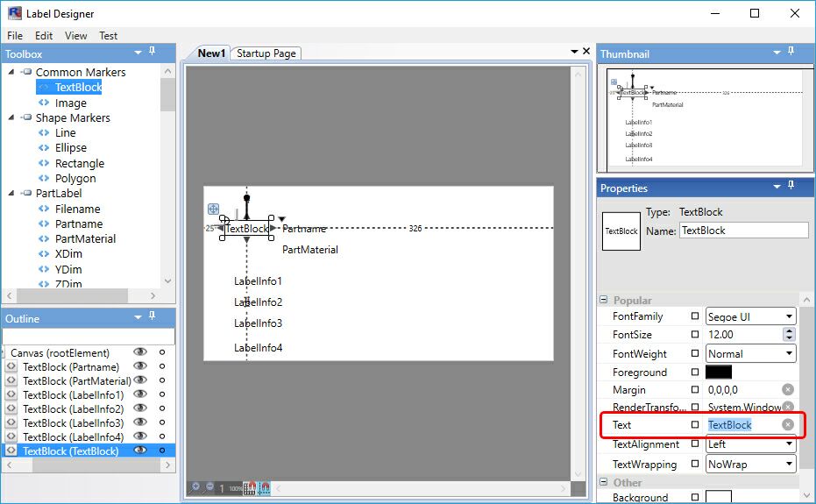Clear the Margin property value
Screen dimensions: 816x504
(788, 389)
